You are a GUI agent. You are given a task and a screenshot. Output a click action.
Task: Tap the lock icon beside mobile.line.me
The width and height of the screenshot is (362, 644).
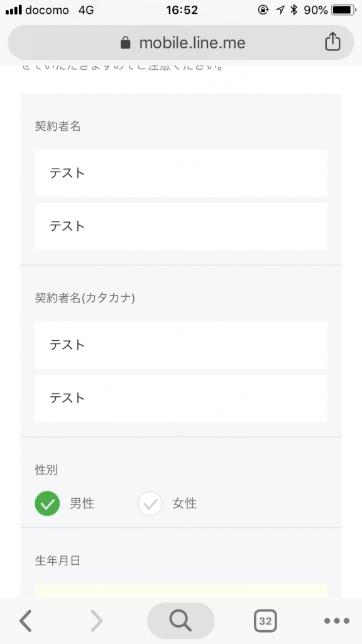tap(126, 43)
